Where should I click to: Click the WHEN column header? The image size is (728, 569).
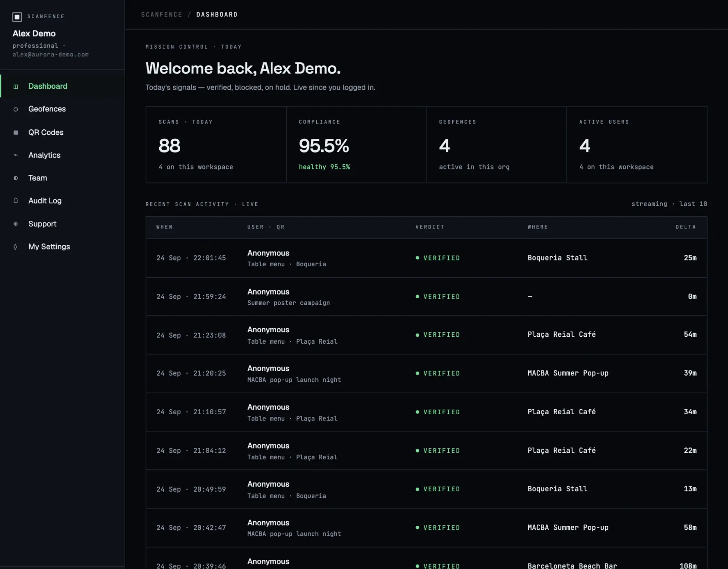165,227
